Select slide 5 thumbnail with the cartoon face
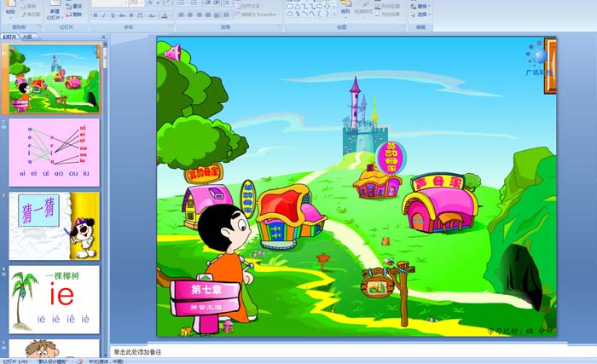The image size is (597, 364). 54,349
